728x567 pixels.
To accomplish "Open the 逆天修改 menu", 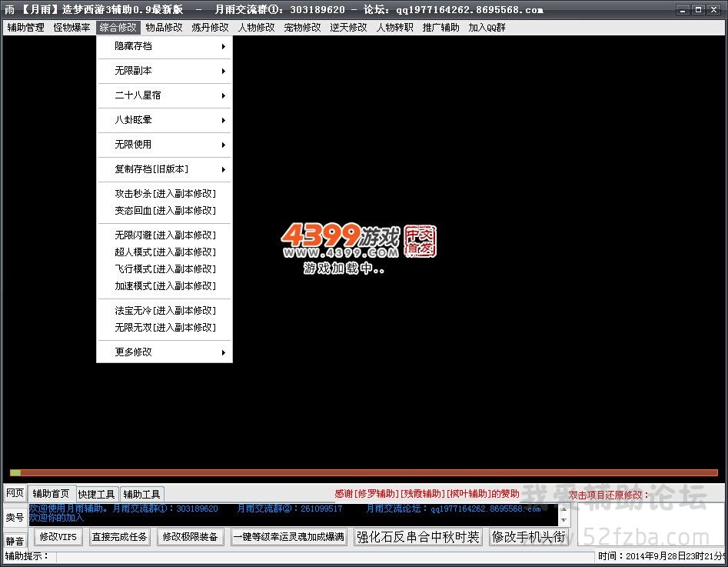I will (348, 28).
